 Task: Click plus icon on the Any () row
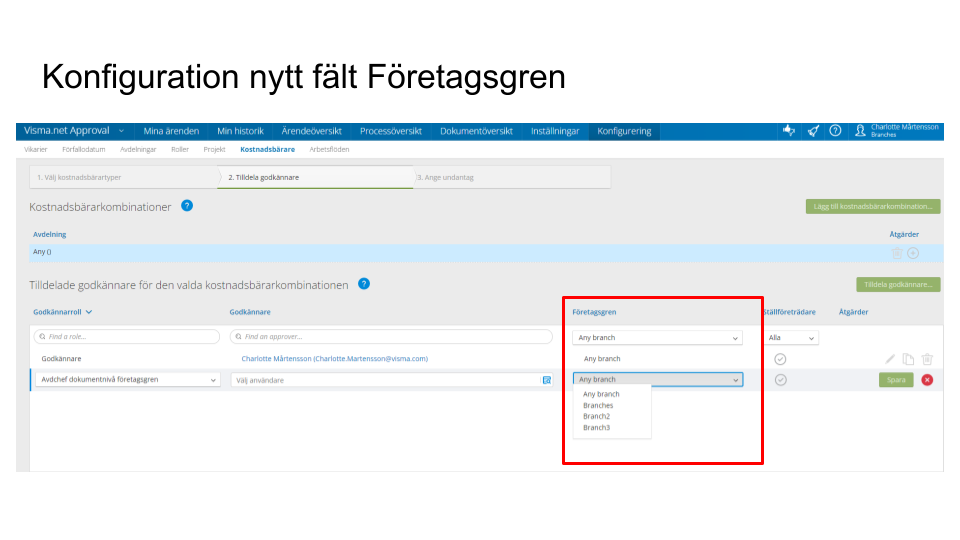tap(913, 253)
